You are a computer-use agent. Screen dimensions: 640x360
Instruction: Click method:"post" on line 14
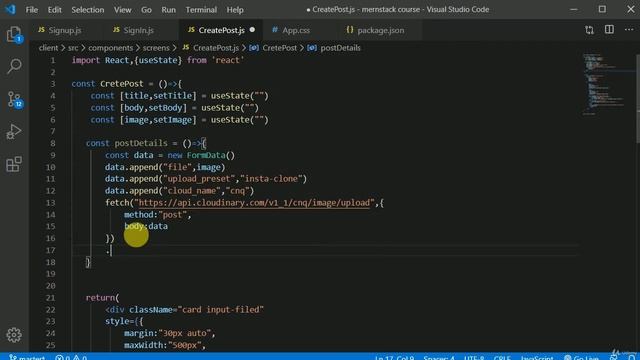pyautogui.click(x=156, y=215)
